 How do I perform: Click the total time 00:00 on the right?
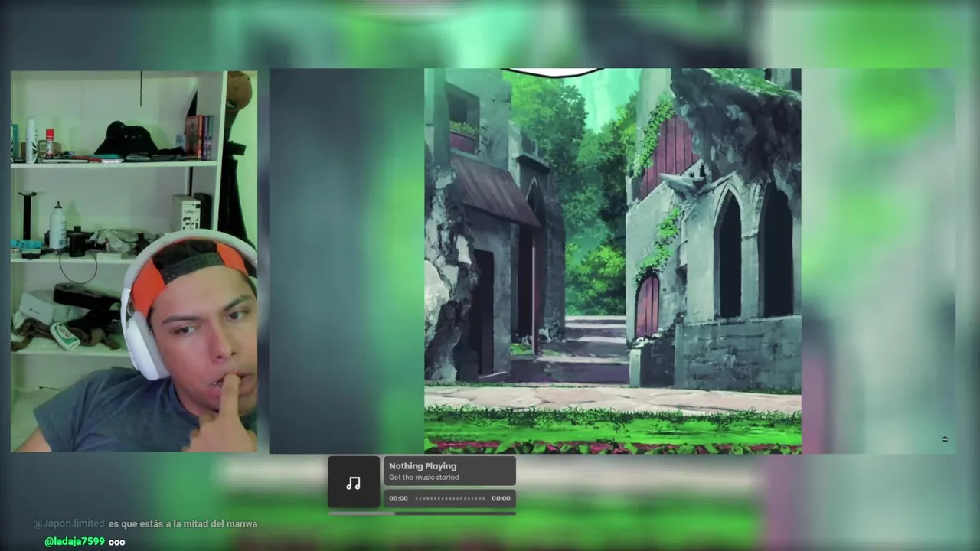501,499
